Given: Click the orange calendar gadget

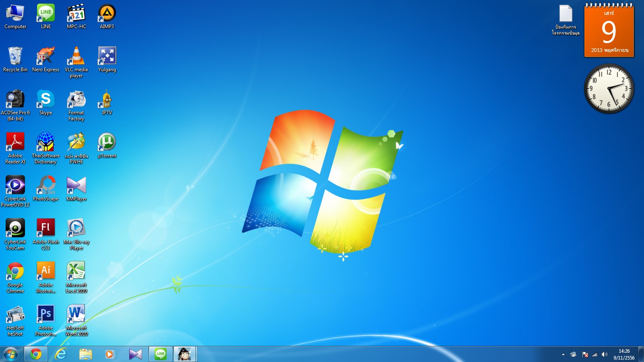Looking at the screenshot, I should 609,31.
